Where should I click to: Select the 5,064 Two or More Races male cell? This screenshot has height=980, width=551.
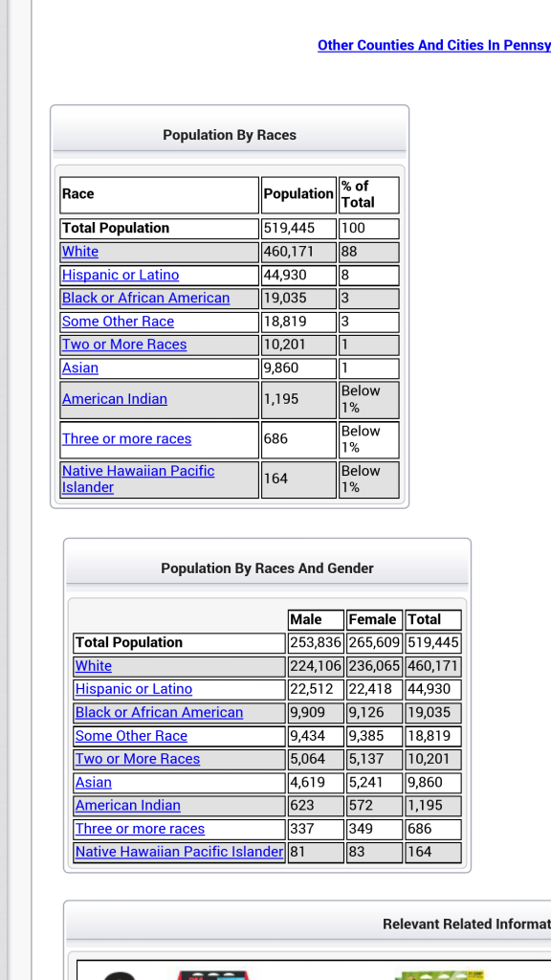pyautogui.click(x=316, y=759)
